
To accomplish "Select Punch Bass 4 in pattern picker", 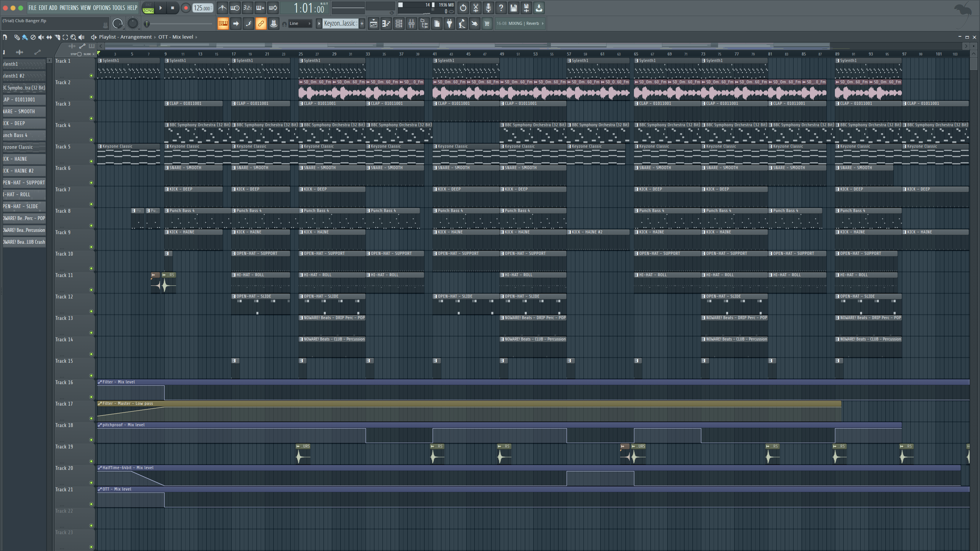I will 24,135.
